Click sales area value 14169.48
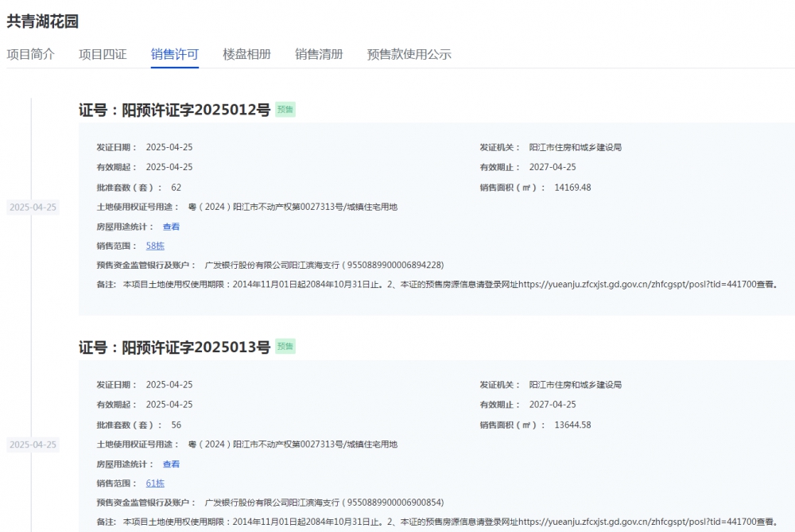This screenshot has height=532, width=795. pos(572,188)
